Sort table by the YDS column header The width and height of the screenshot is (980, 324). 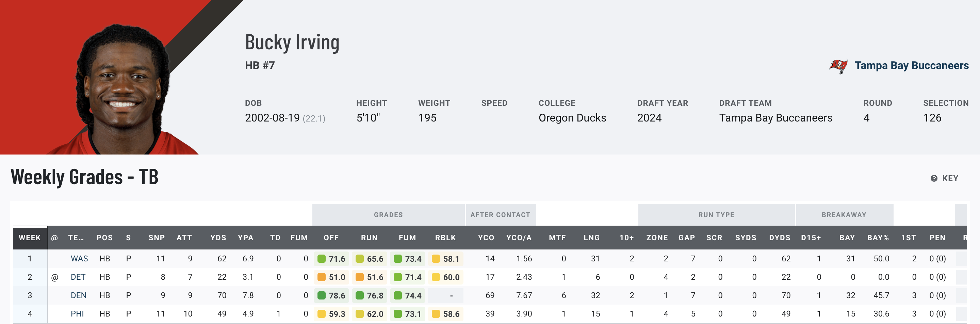[x=218, y=238]
